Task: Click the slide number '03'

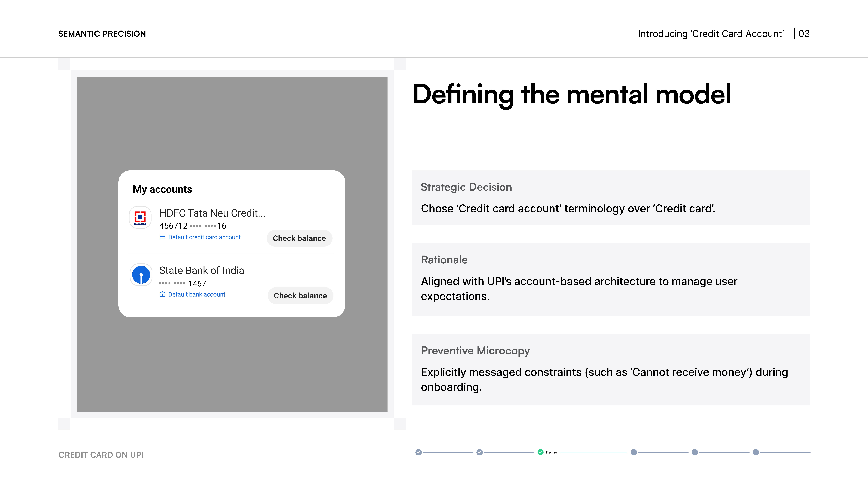Action: click(804, 34)
